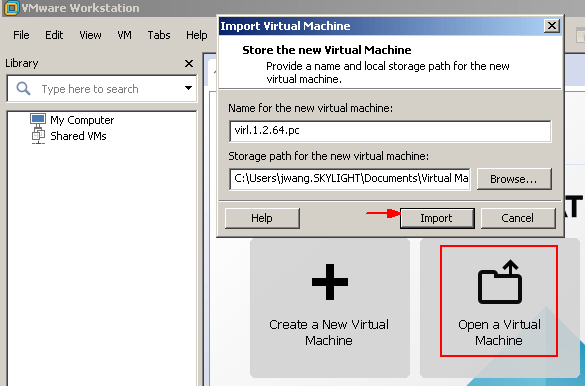Browse for a storage path
The width and height of the screenshot is (585, 386).
point(514,179)
